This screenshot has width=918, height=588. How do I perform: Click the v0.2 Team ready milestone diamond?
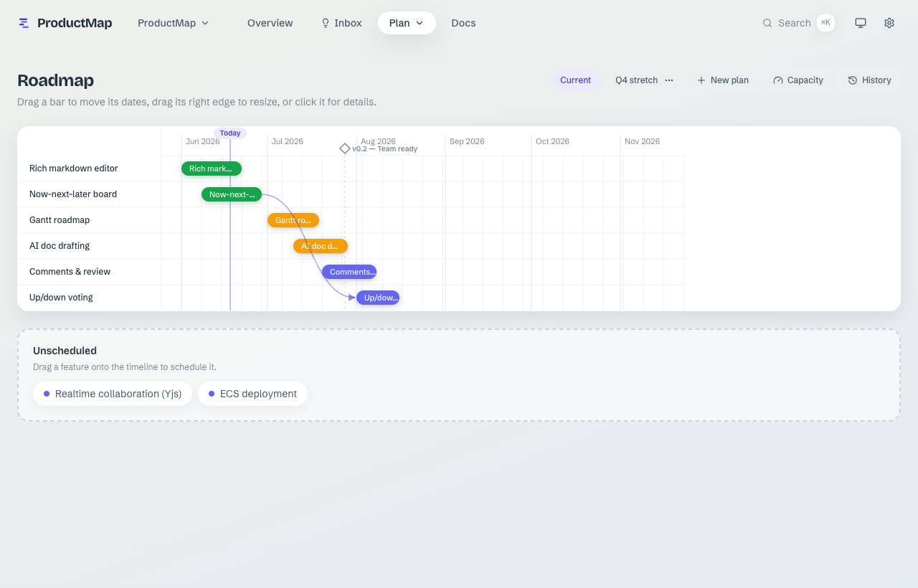click(345, 148)
